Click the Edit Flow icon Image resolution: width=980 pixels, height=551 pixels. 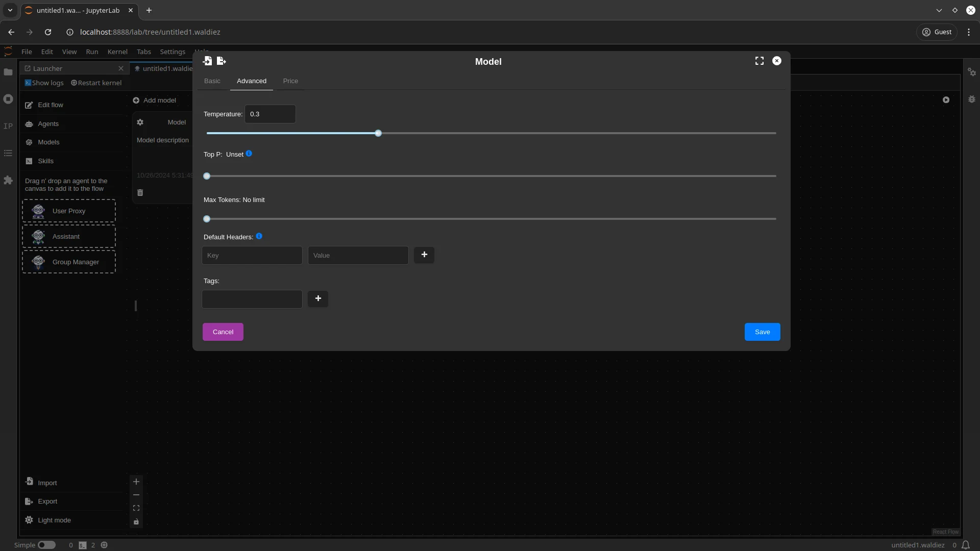[x=28, y=105]
